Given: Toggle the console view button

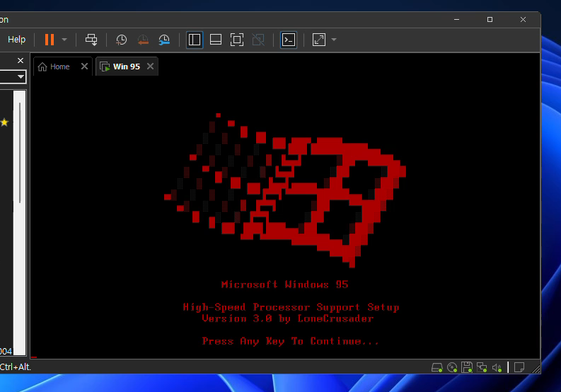Looking at the screenshot, I should coord(289,40).
